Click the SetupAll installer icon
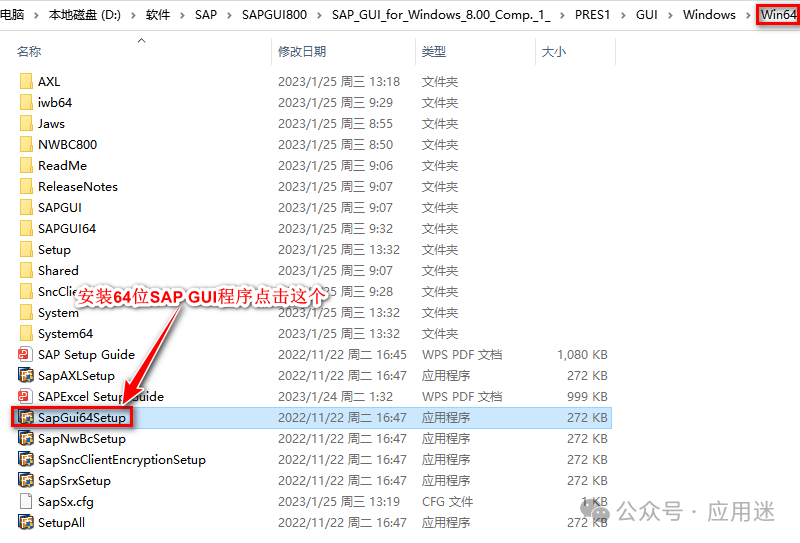Screen dimensions: 800x543 click(26, 523)
